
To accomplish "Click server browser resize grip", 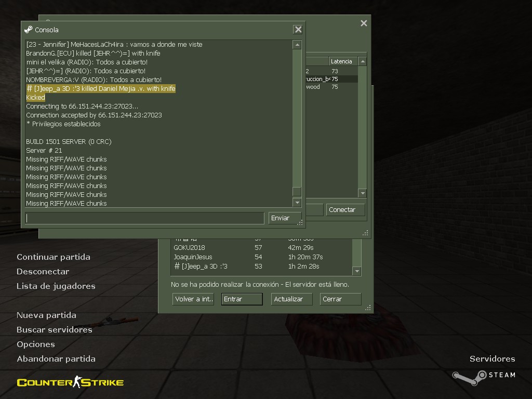I will click(x=365, y=233).
